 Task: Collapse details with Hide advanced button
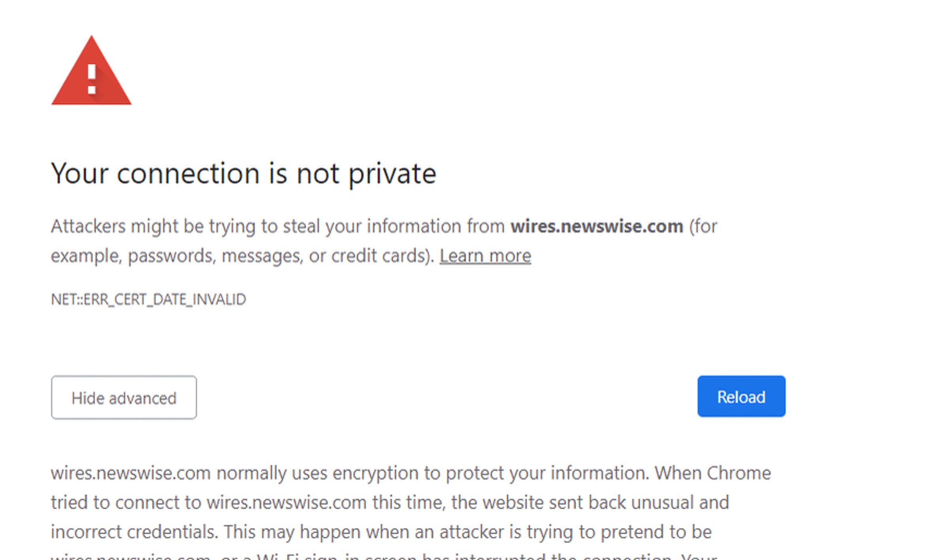(124, 398)
